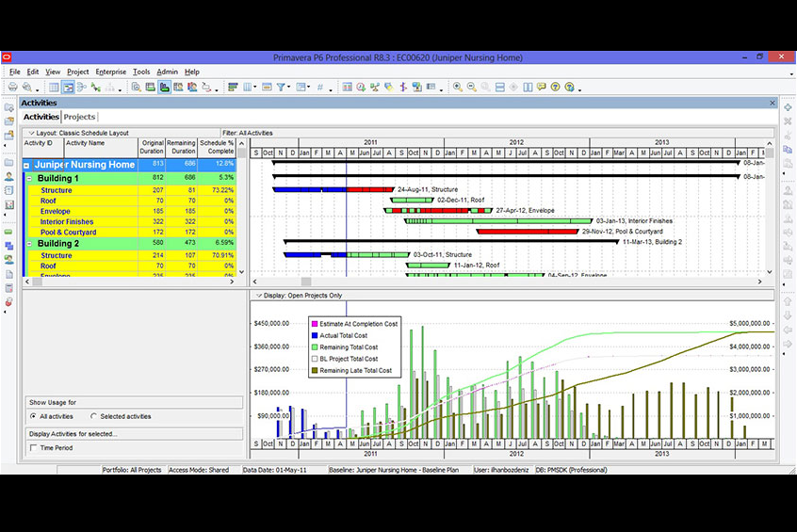Click the Show Usage for header
The width and height of the screenshot is (797, 532).
(134, 402)
